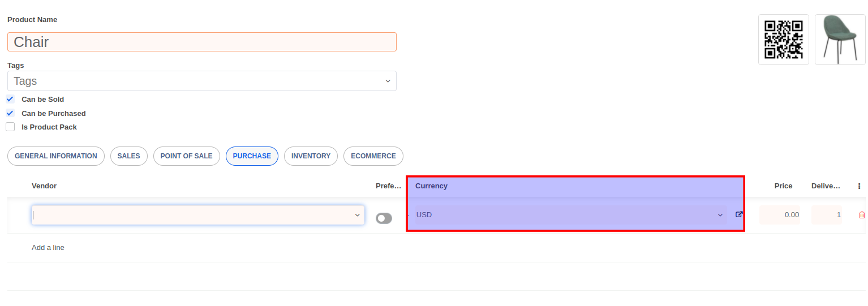Enable the Is Product Pack checkbox

(10, 127)
